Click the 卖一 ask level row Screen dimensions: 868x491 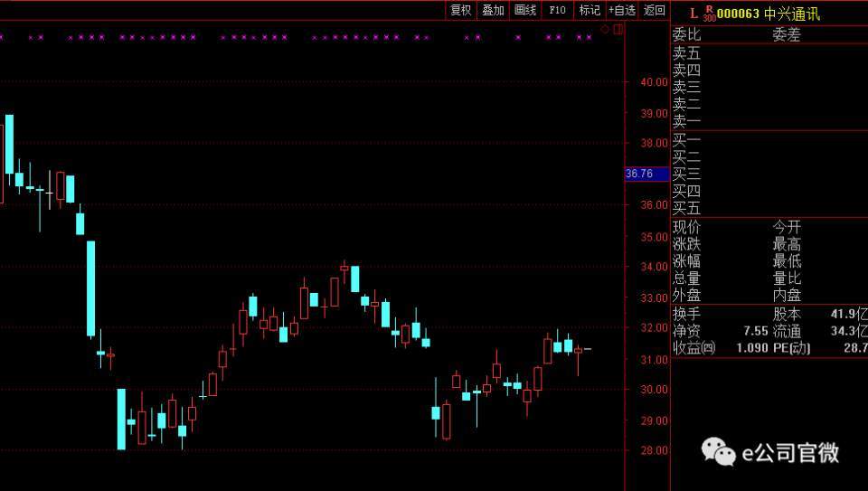(687, 121)
